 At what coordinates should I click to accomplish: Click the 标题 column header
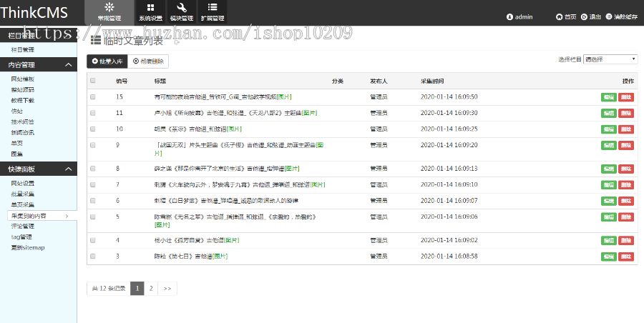(x=160, y=81)
